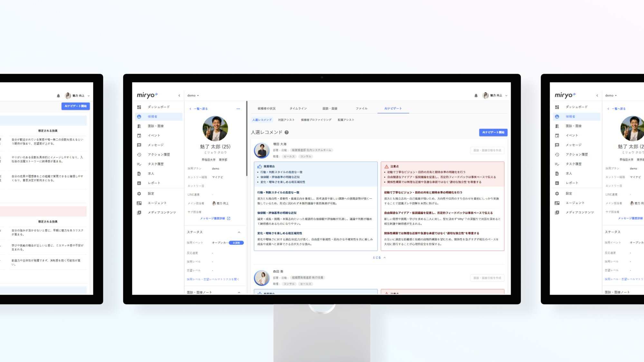644x362 pixels.
Task: Open the demo dropdown in the right monitor
Action: [611, 96]
